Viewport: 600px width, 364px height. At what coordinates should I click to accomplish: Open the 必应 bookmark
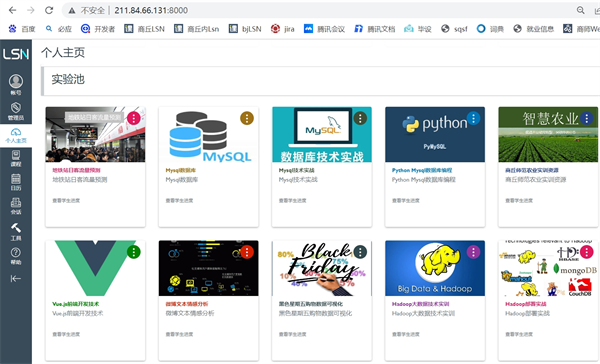[59, 29]
